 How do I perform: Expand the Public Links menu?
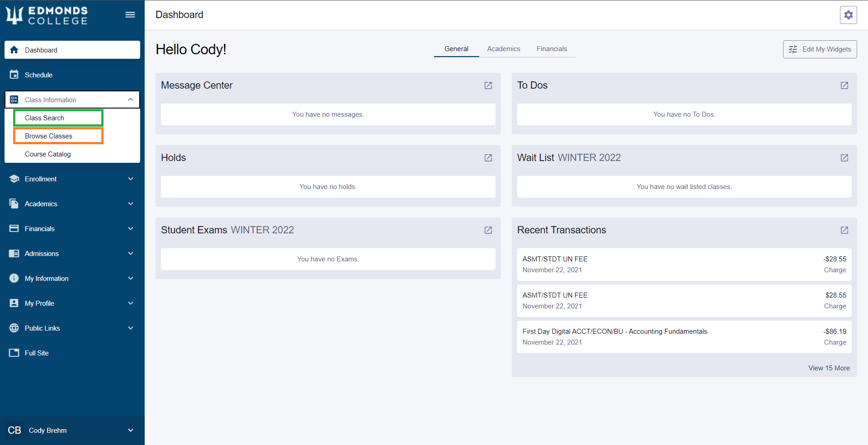(x=72, y=328)
